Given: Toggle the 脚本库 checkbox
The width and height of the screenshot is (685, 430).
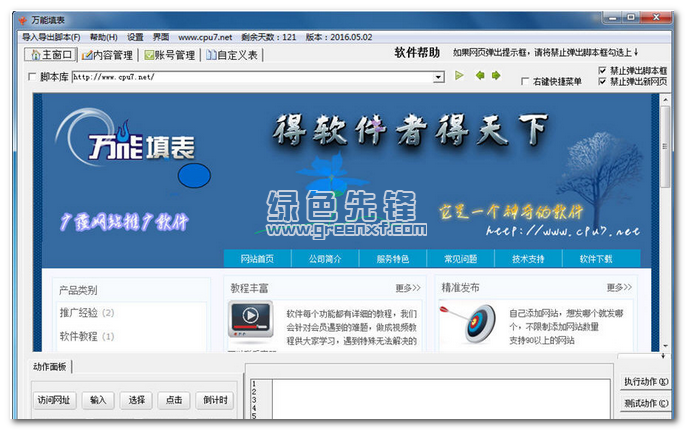Looking at the screenshot, I should (32, 77).
